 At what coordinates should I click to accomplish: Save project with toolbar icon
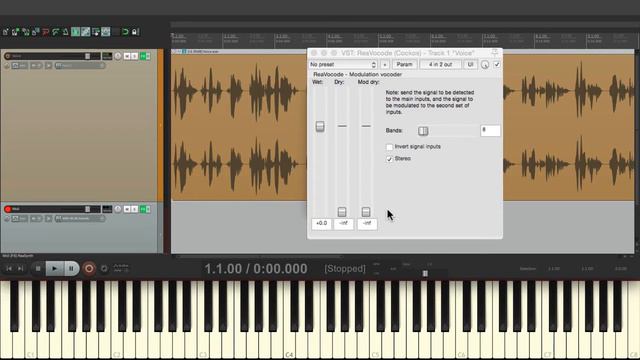26,32
